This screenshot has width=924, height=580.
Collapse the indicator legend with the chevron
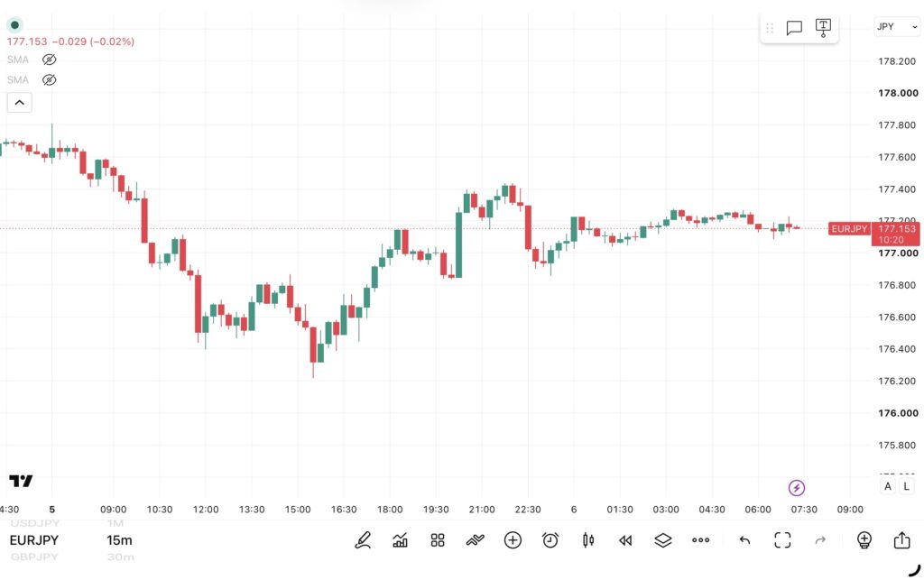20,103
